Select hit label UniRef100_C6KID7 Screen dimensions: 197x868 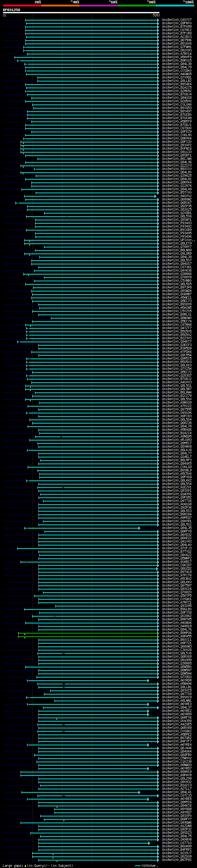tap(176, 565)
